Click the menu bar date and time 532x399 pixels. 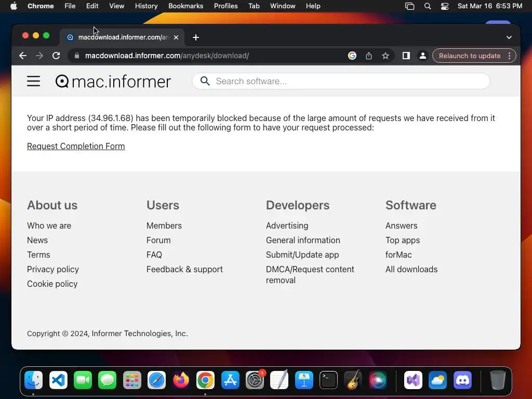tap(489, 6)
